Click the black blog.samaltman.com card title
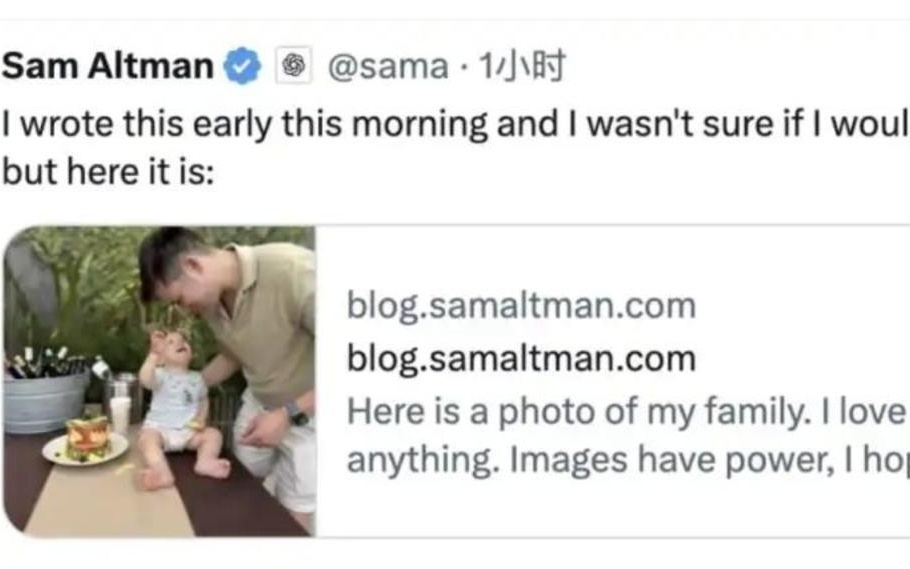 coord(520,358)
